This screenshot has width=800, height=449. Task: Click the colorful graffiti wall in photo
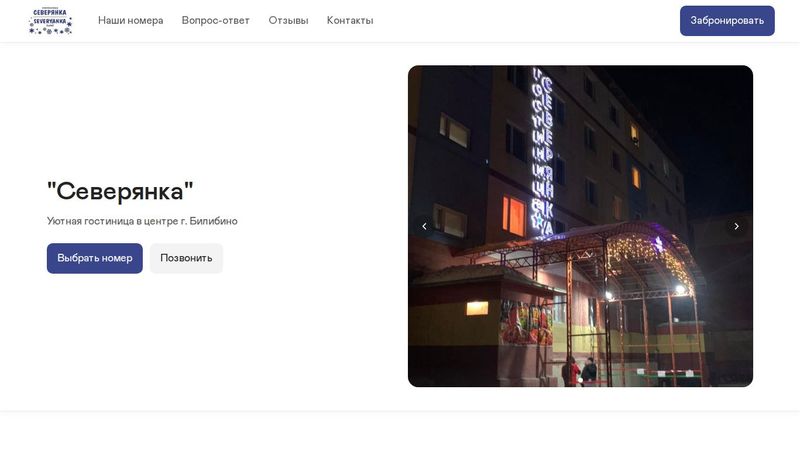click(x=527, y=322)
